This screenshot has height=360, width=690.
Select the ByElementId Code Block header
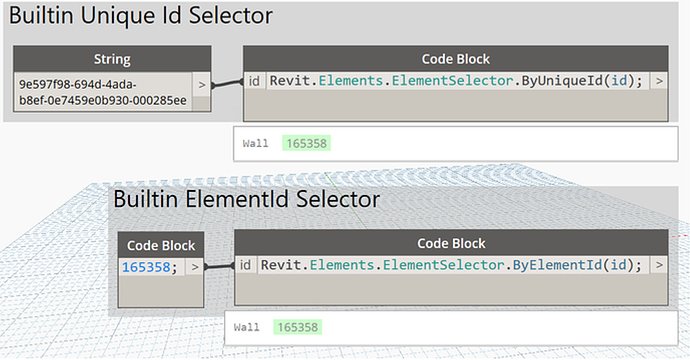click(x=451, y=243)
